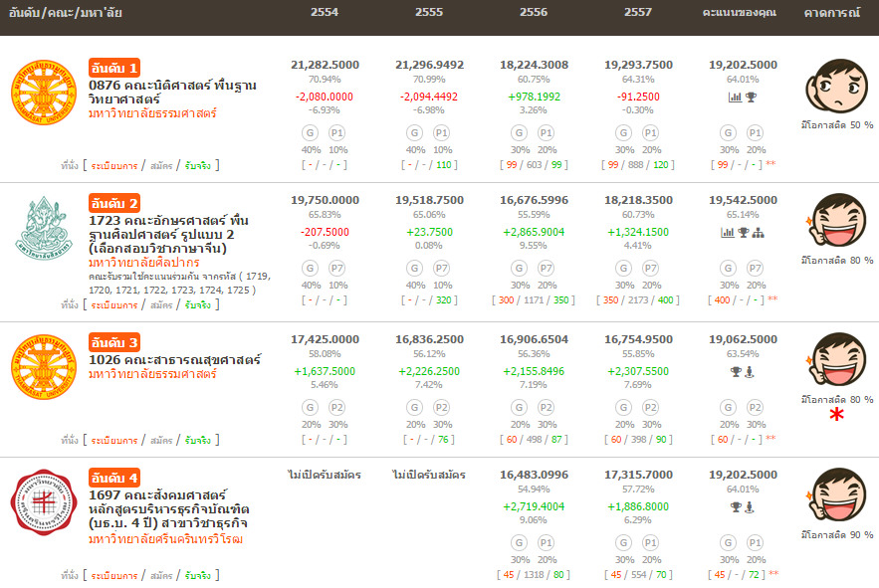Click the score 21,296.9492
879x588 pixels.
click(x=429, y=65)
